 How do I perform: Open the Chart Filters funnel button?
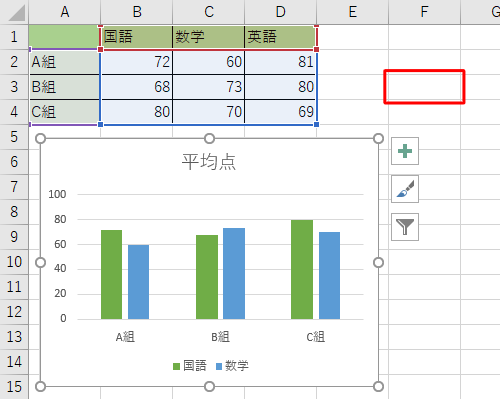(x=405, y=227)
